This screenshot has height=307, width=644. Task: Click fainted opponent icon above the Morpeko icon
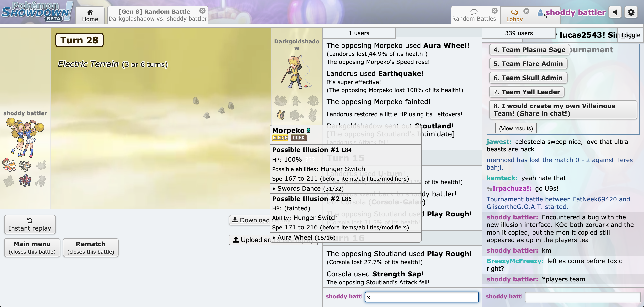[281, 101]
